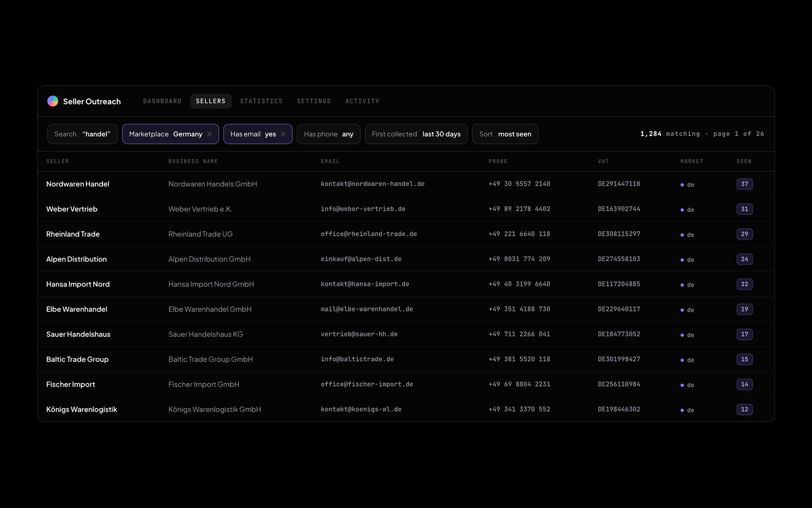Open the Sort most seen dropdown
The width and height of the screenshot is (812, 508).
(x=505, y=134)
